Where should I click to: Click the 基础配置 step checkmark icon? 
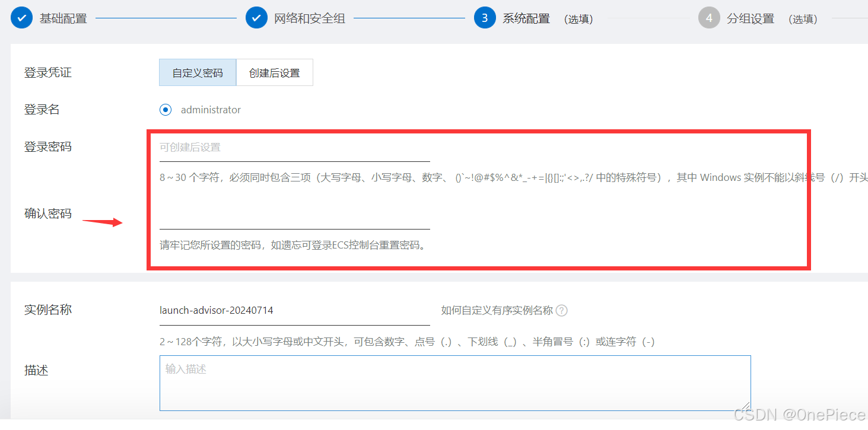coord(21,18)
